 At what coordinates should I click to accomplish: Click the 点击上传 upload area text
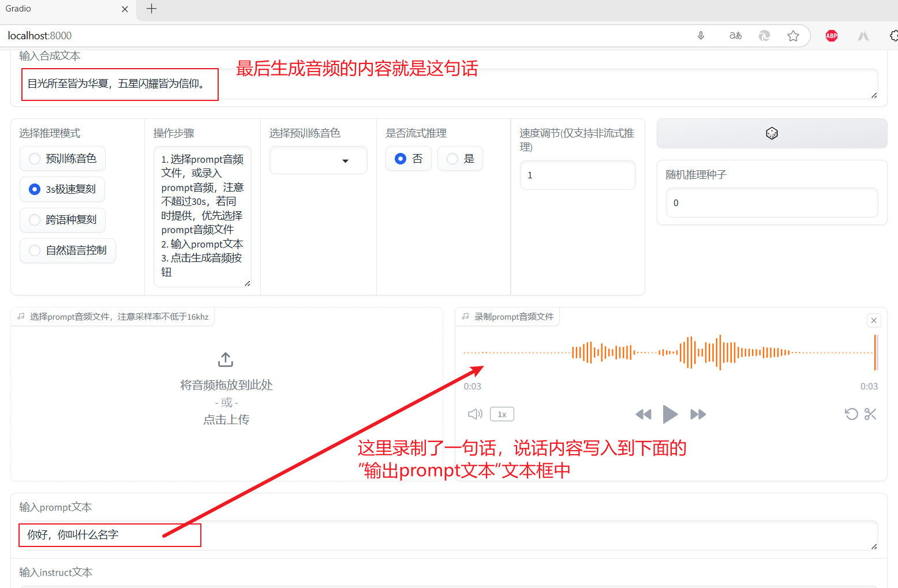pyautogui.click(x=226, y=420)
